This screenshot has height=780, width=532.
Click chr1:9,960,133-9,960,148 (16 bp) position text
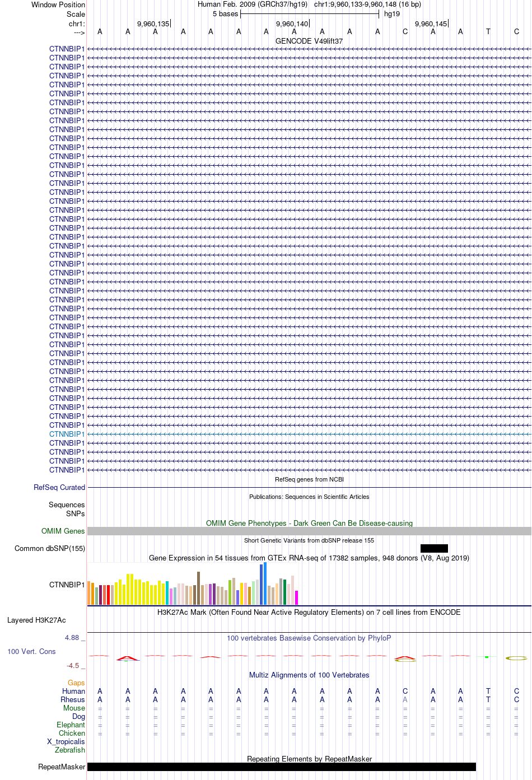[x=367, y=4]
